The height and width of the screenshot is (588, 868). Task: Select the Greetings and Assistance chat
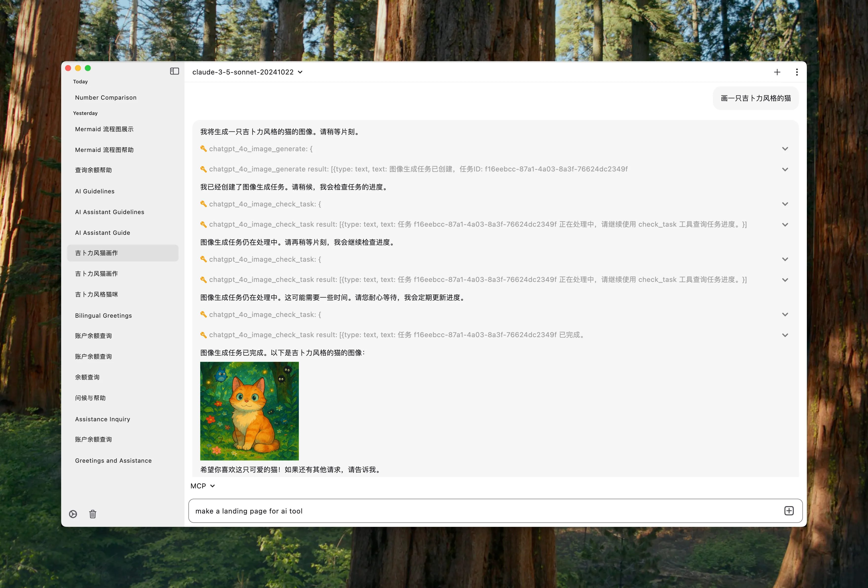coord(113,461)
